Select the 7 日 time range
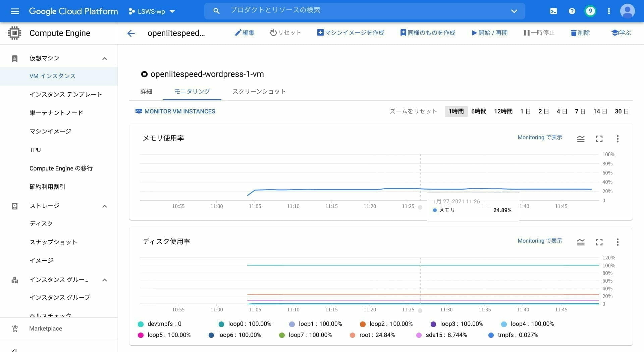 click(x=580, y=111)
